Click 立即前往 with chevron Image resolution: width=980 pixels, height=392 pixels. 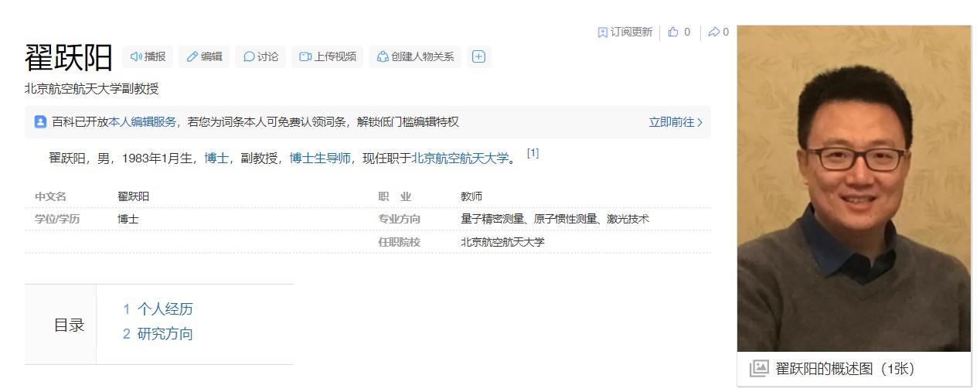coord(675,122)
